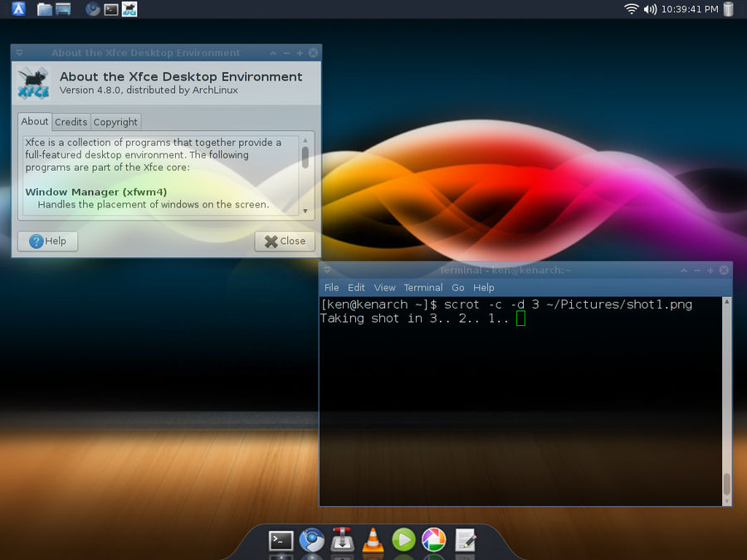Open the Transmission downloader icon in dock
This screenshot has height=560, width=747.
pyautogui.click(x=342, y=539)
